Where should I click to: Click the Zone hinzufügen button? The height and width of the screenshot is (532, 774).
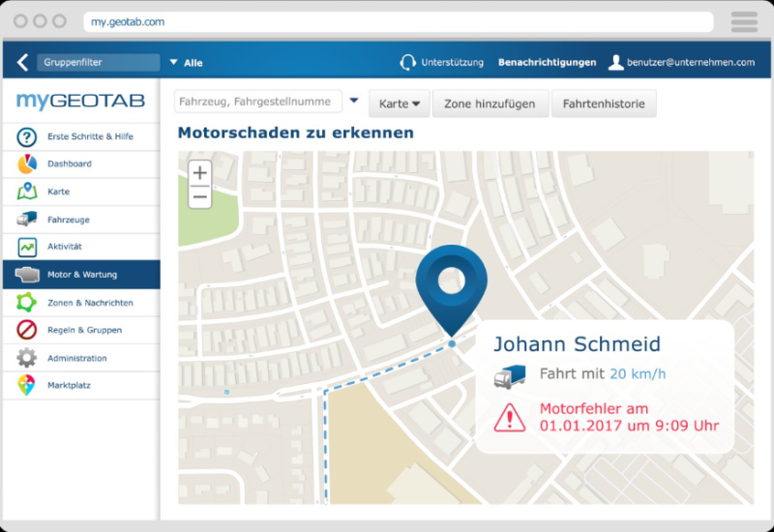[x=490, y=103]
